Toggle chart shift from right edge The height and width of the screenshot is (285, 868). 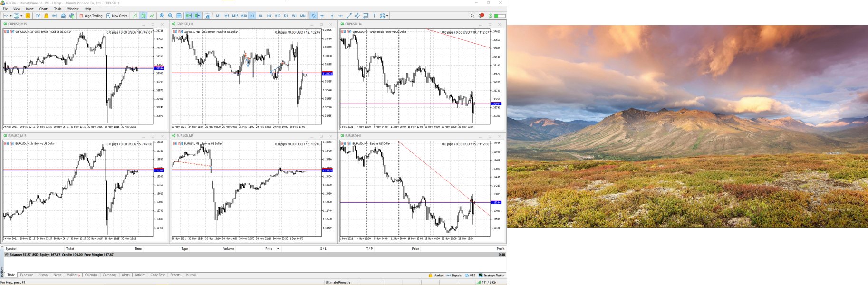(x=197, y=16)
